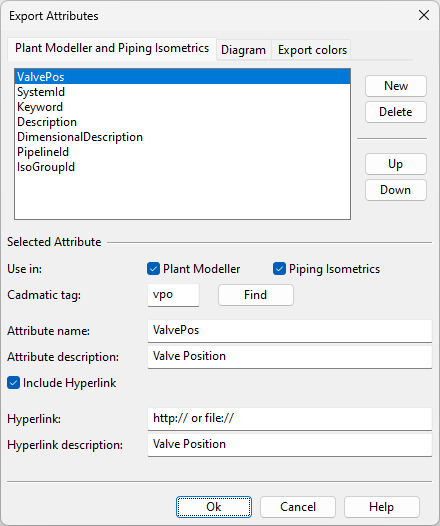440x526 pixels.
Task: Move attribute Down in list
Action: (396, 190)
